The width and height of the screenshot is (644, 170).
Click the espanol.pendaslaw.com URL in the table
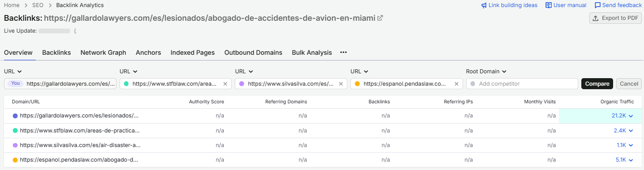tap(79, 160)
